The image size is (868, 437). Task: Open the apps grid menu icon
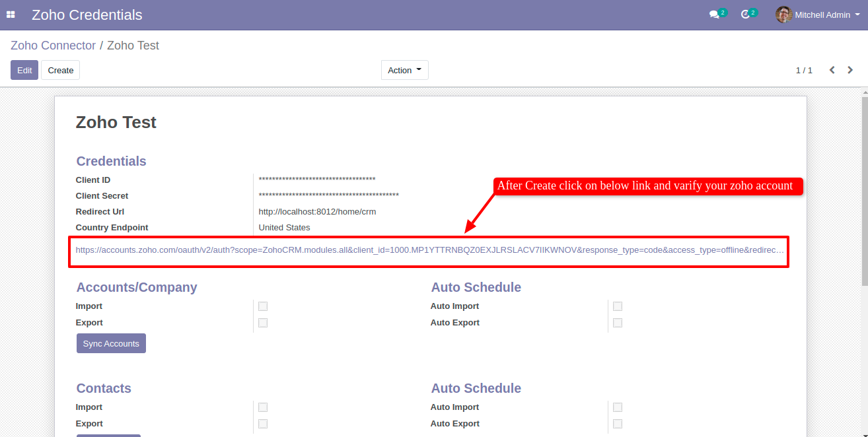(11, 15)
